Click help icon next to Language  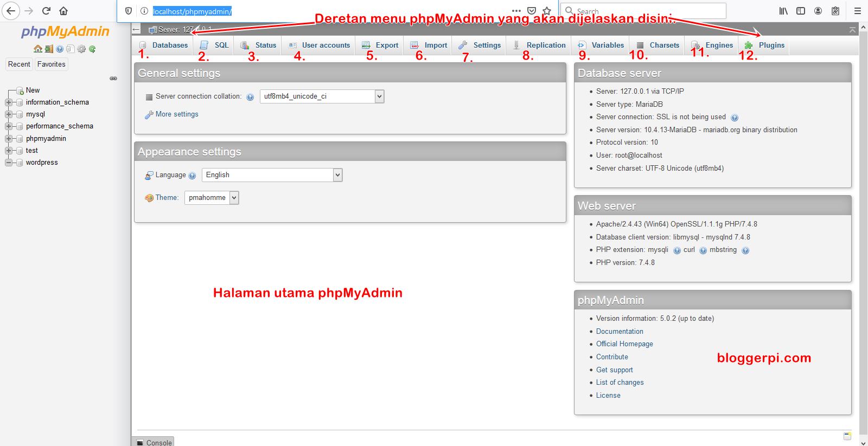(192, 176)
